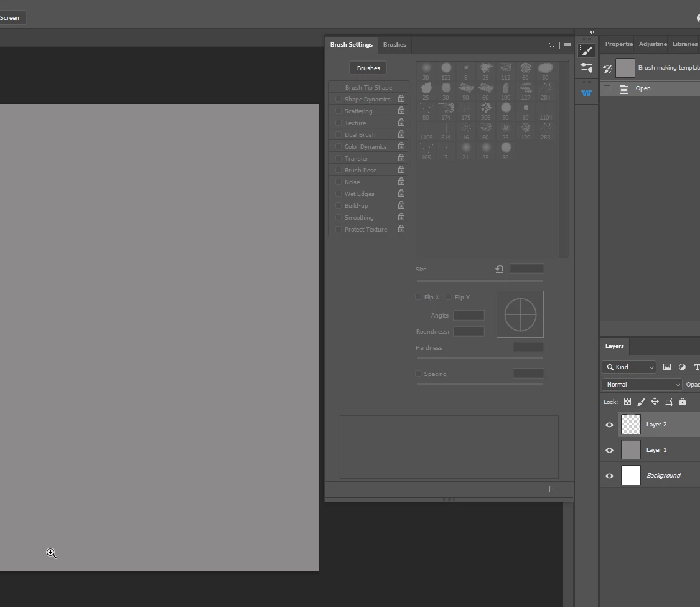Screen dimensions: 700x607
Task: Check Flip Y option
Action: 449,297
